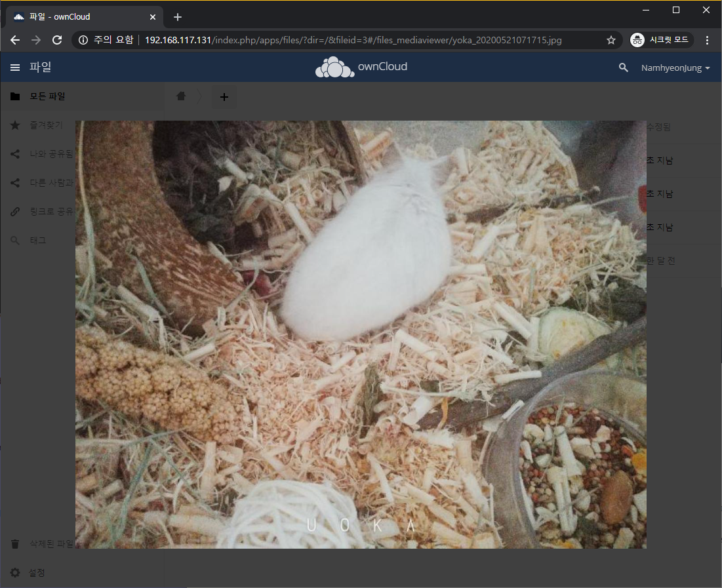
Task: Open the Chrome three-dot menu
Action: 708,40
